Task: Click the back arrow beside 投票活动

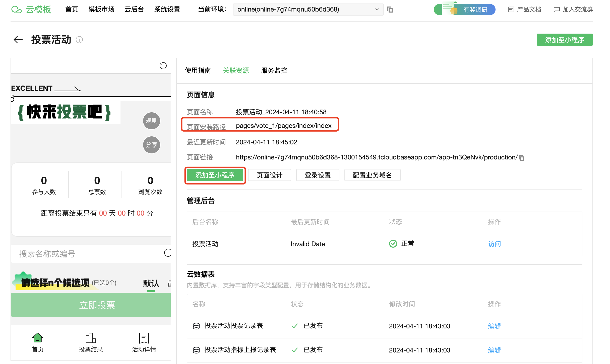Action: (x=18, y=40)
